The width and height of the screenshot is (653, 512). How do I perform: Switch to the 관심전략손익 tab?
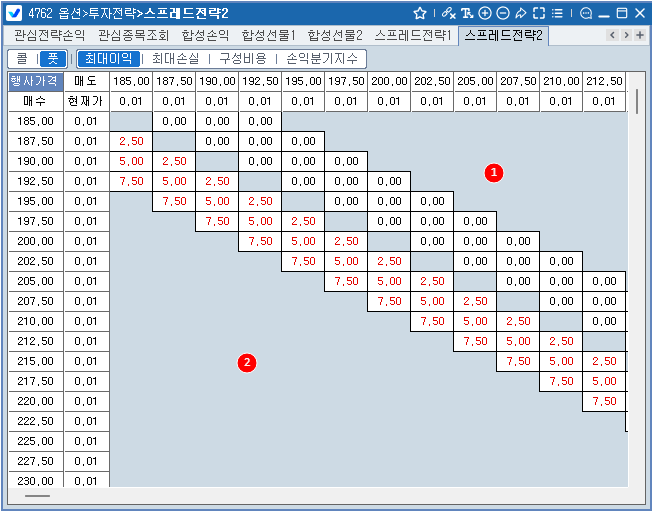49,36
